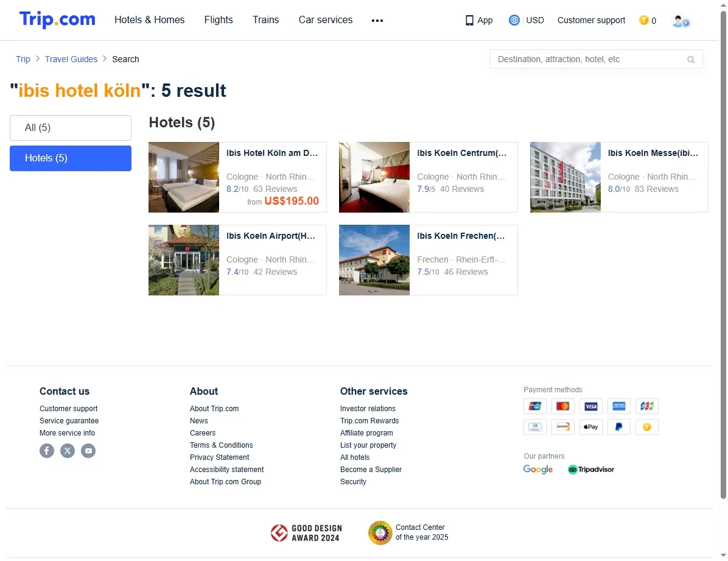728x561 pixels.
Task: Click the UnionPay payment icon
Action: 535,406
